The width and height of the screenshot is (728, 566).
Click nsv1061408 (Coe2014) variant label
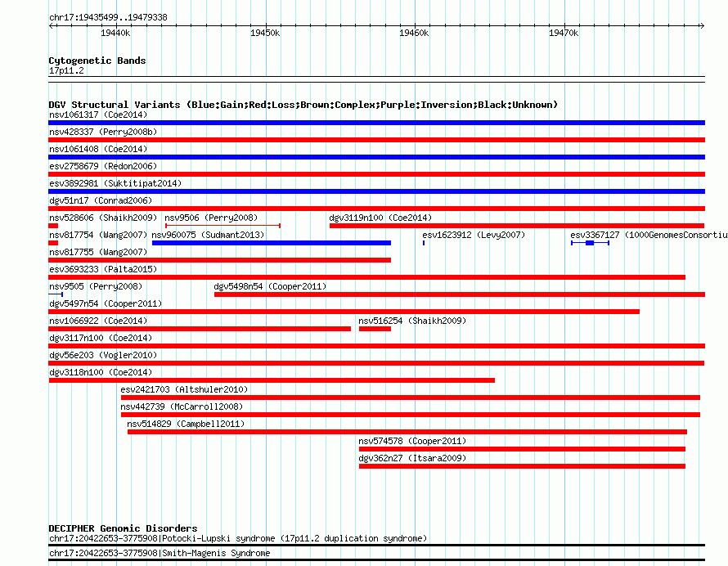pos(98,149)
